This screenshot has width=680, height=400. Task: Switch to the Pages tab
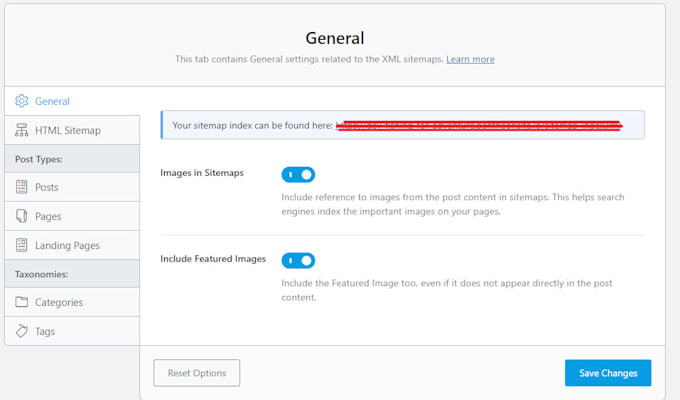tap(72, 216)
